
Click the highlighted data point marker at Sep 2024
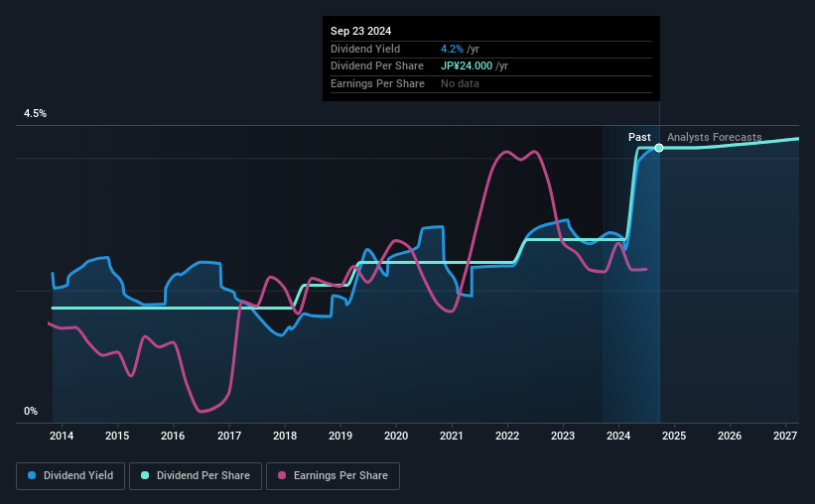[659, 148]
